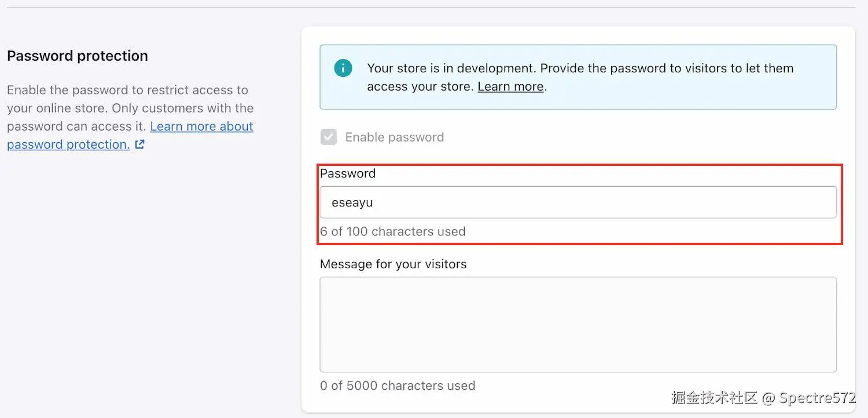Click the 'Password' field label

[x=348, y=173]
